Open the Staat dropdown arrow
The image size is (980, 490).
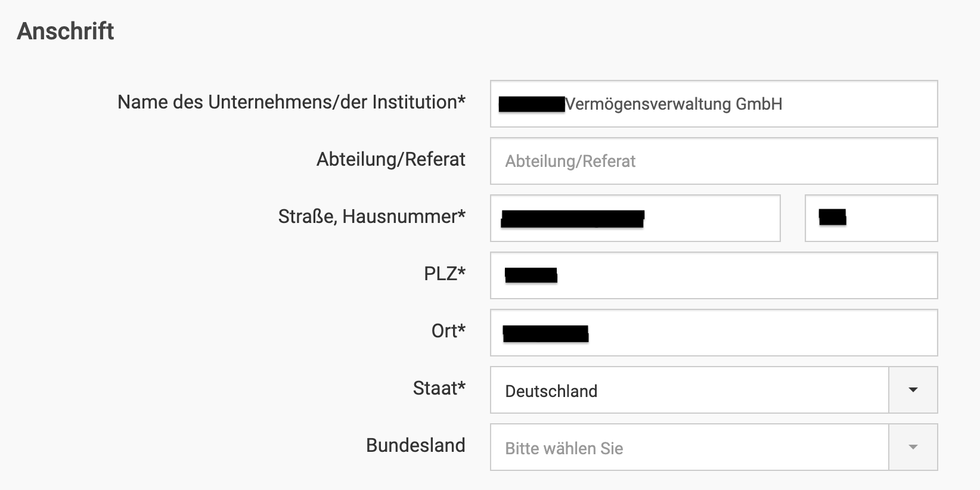913,390
